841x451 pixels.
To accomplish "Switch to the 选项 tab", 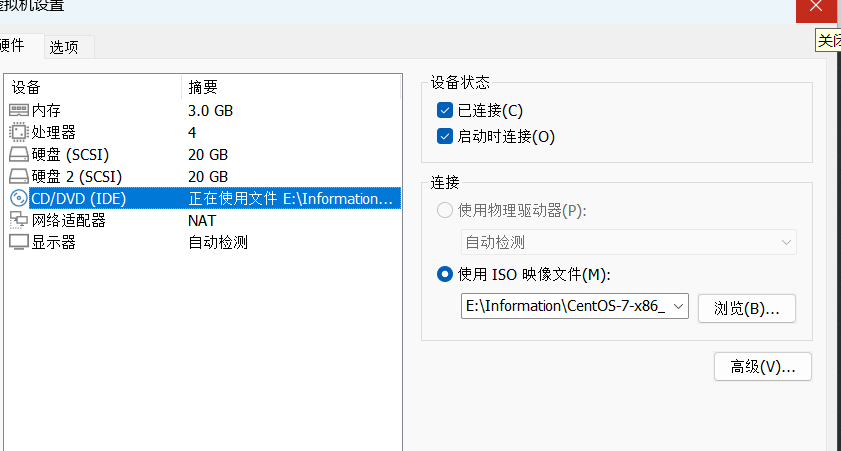I will 70,47.
